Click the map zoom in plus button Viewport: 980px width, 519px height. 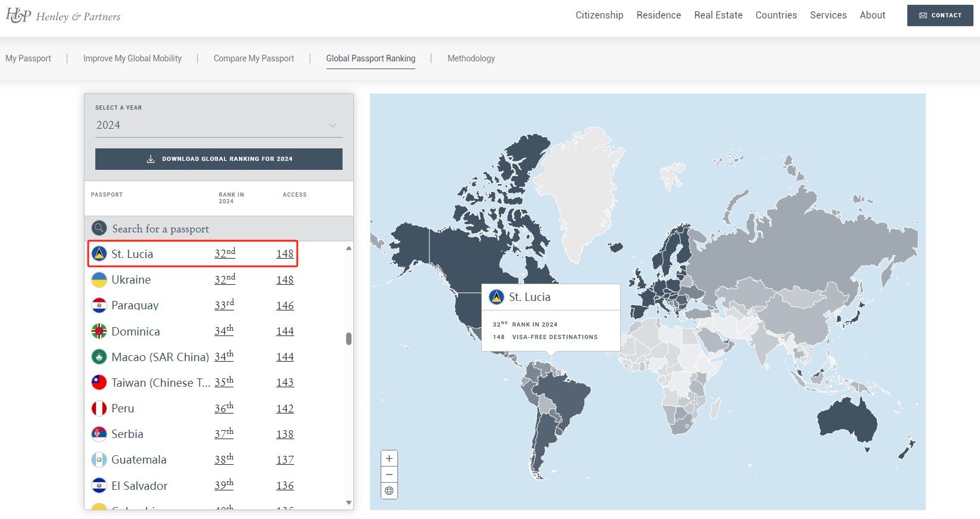coord(389,458)
